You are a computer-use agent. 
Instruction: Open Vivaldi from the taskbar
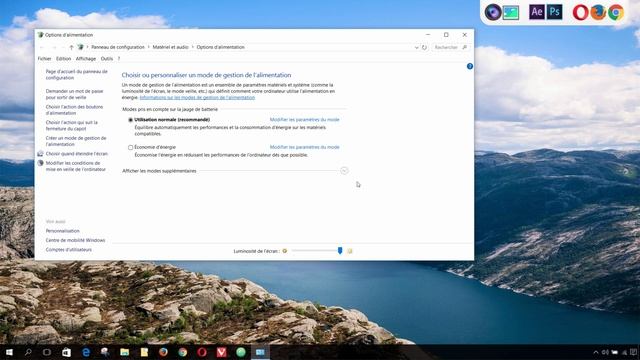pyautogui.click(x=221, y=352)
